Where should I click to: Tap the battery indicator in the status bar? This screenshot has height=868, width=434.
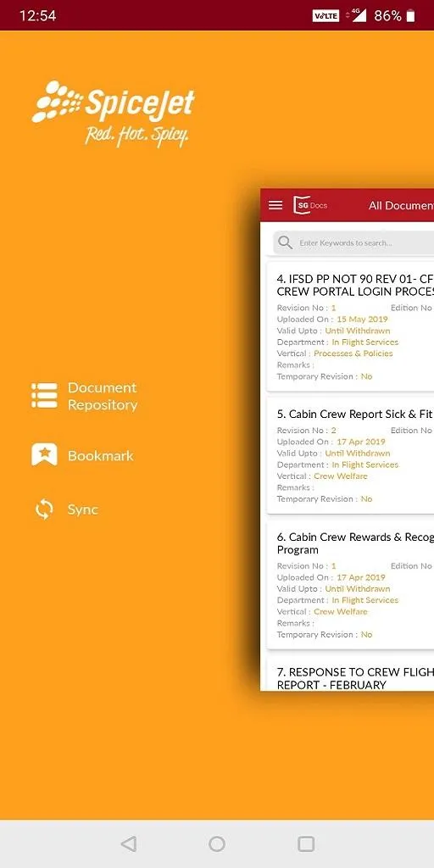tap(411, 15)
